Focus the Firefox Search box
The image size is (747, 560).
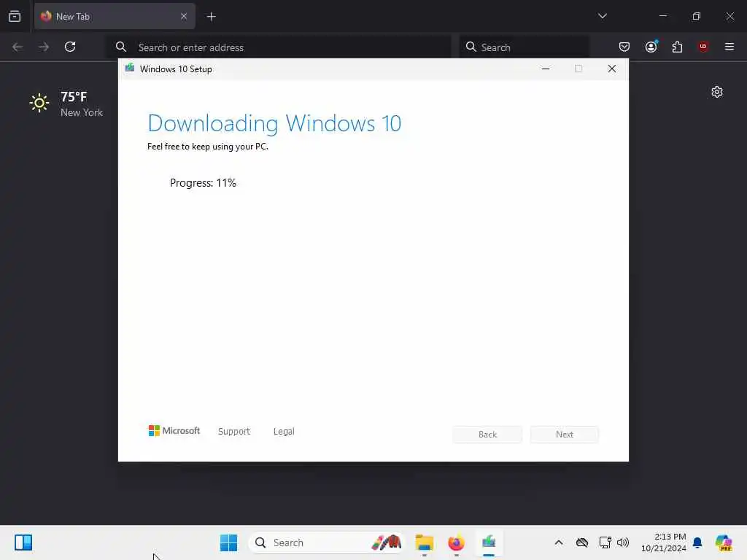524,47
